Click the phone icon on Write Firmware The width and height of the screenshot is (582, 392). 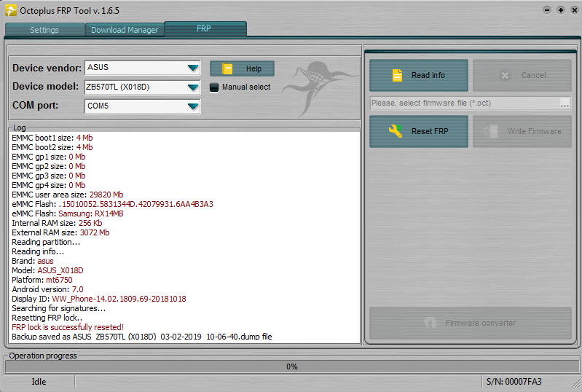point(490,131)
